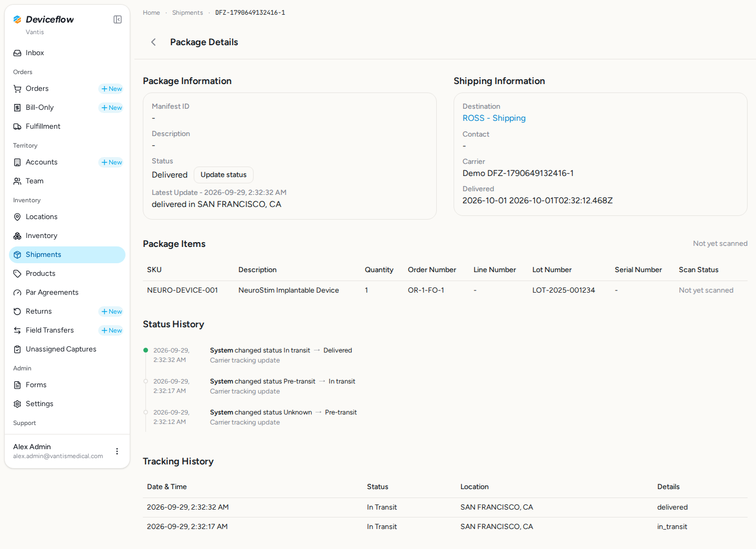Click the Accounts building icon
The image size is (756, 549).
[x=17, y=162]
